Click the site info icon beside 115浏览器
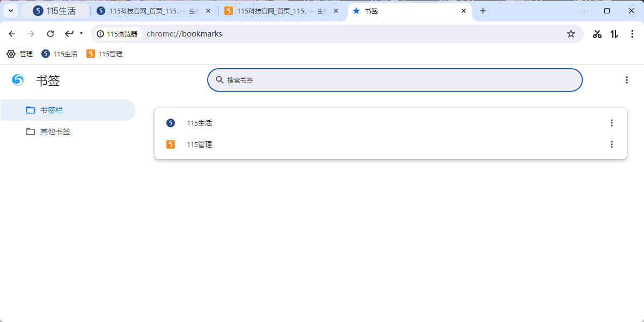 tap(100, 34)
